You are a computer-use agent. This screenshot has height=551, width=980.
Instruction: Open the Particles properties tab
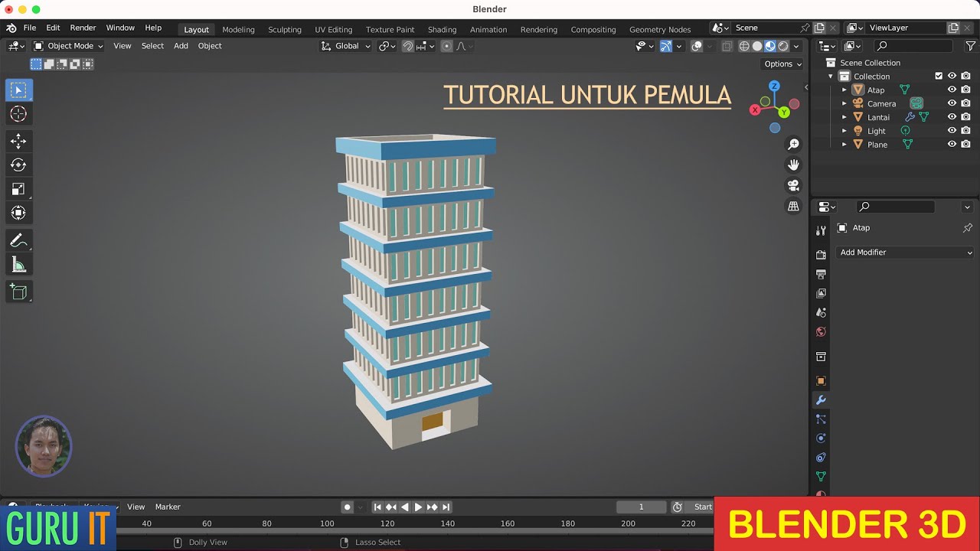821,419
